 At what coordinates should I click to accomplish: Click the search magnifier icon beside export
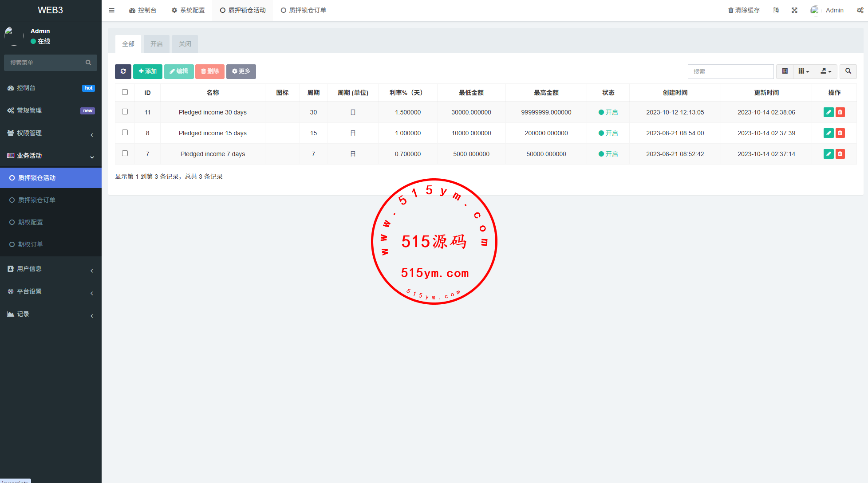pos(848,71)
